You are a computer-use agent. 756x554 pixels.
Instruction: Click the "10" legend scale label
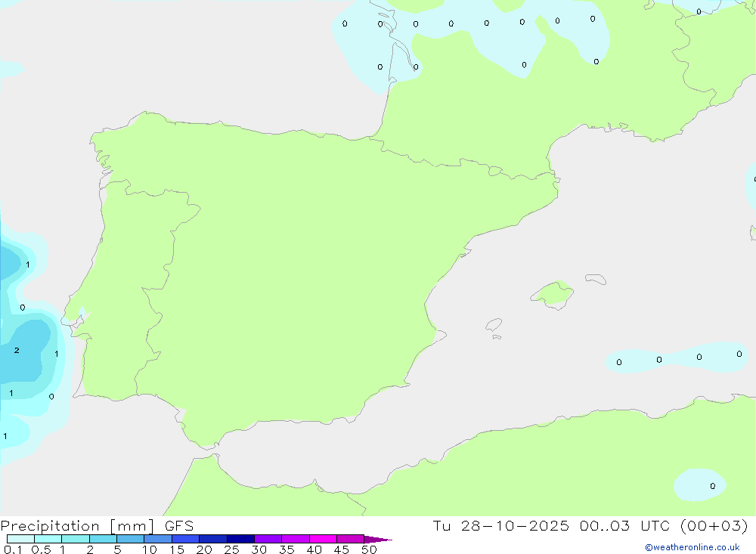coord(150,549)
